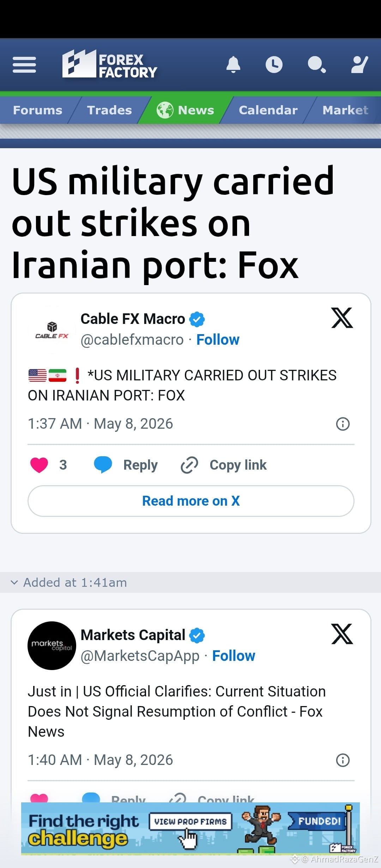Switch to the Calendar tab
The image size is (381, 868).
(x=268, y=110)
